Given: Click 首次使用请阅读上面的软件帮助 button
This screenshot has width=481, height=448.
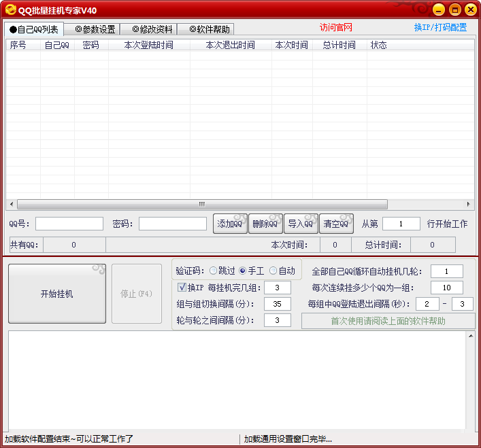Looking at the screenshot, I should (x=388, y=321).
